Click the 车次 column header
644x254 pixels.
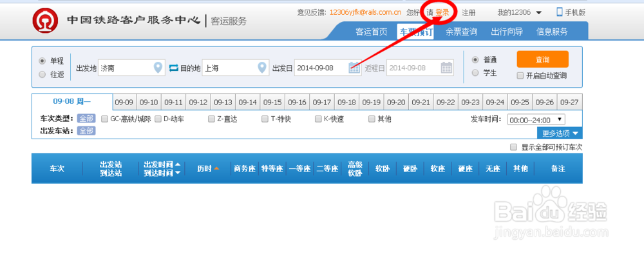[x=57, y=168]
